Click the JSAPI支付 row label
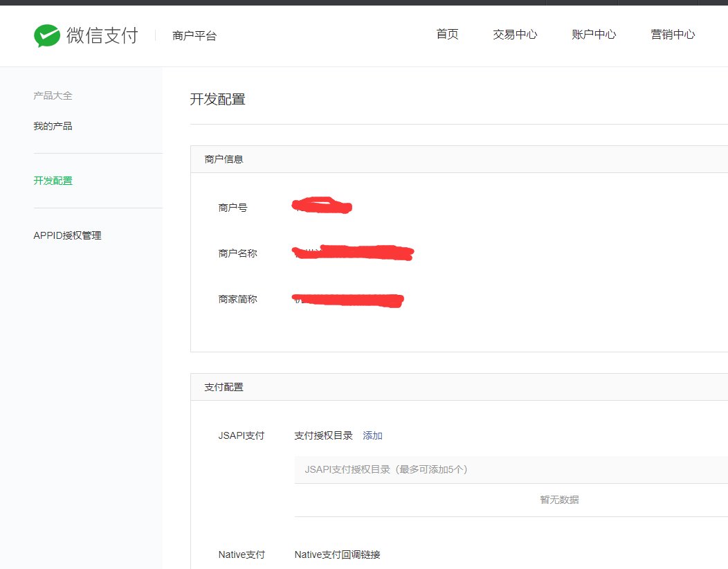Screen dimensions: 728x569 [x=242, y=435]
